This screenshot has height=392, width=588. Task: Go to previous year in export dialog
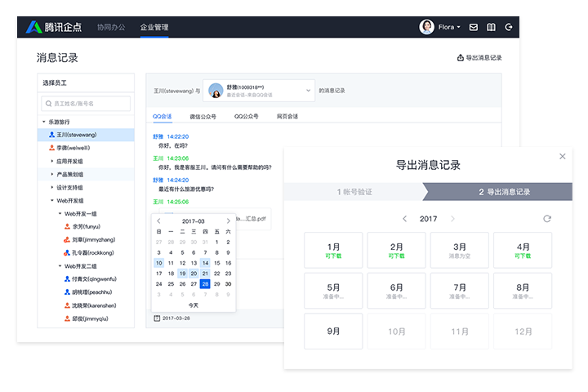tap(404, 219)
